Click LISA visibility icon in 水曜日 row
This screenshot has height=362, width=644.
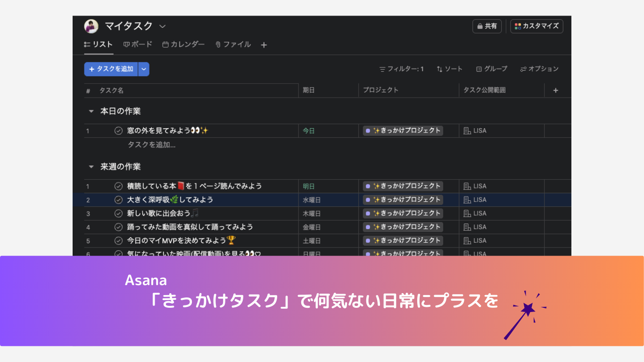467,200
